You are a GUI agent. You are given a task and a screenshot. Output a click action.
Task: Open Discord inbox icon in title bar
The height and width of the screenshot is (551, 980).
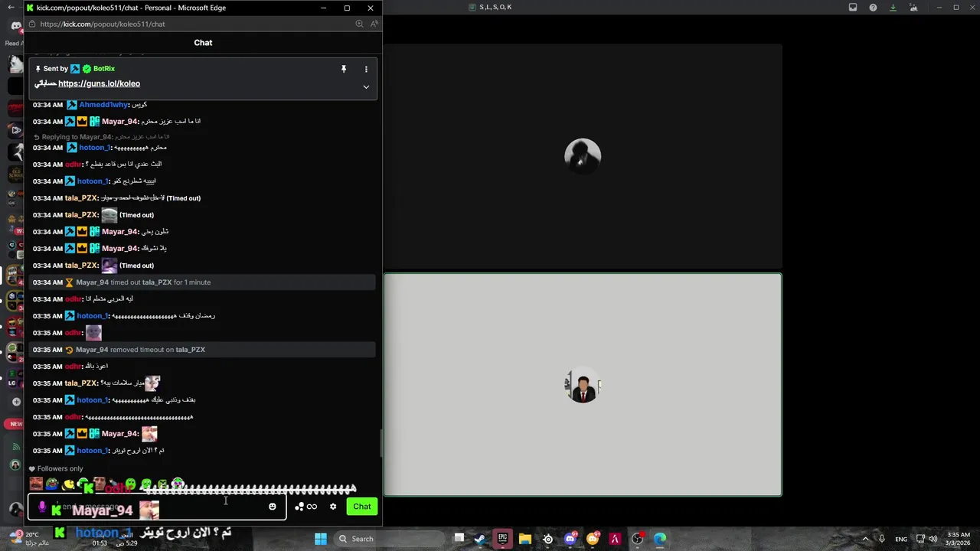(853, 7)
